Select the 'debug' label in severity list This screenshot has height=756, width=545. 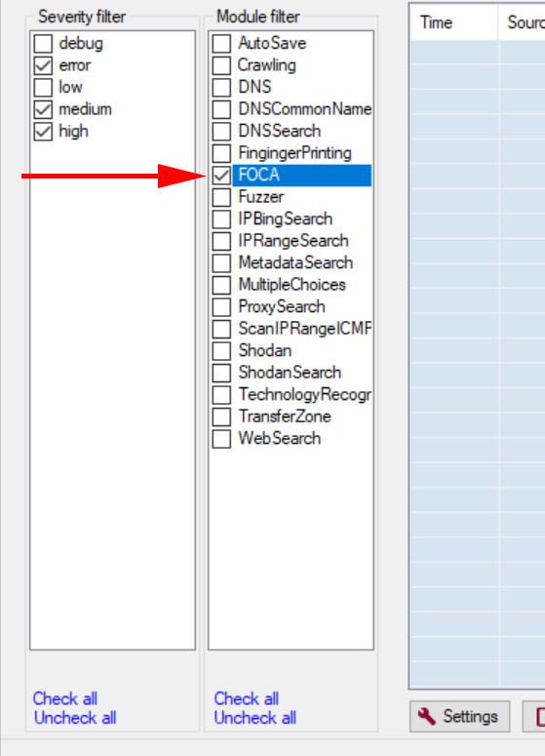pyautogui.click(x=81, y=43)
